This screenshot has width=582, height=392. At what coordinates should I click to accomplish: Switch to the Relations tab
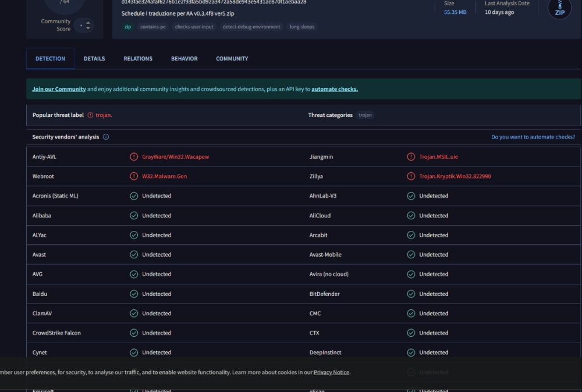pos(138,59)
